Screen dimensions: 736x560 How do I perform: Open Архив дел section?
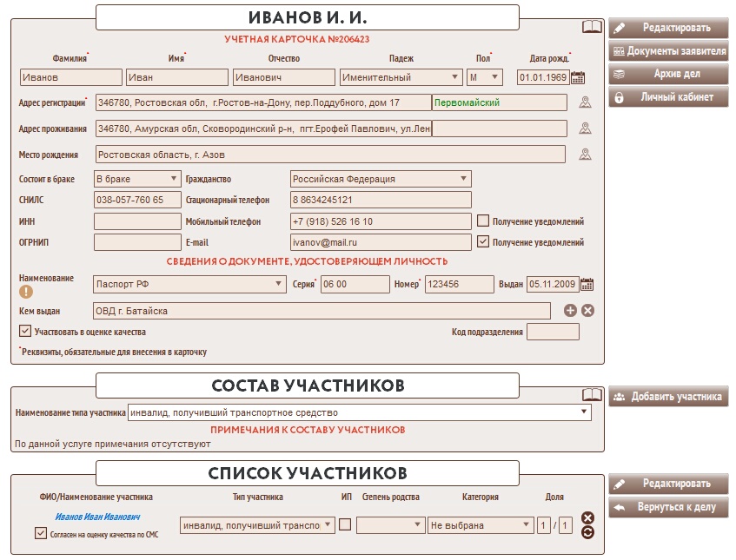pyautogui.click(x=668, y=75)
